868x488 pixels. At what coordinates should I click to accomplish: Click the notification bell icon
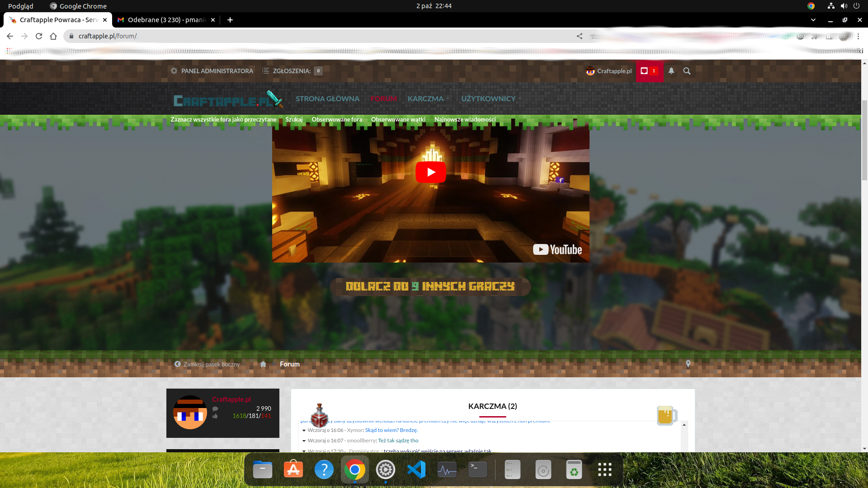click(671, 71)
